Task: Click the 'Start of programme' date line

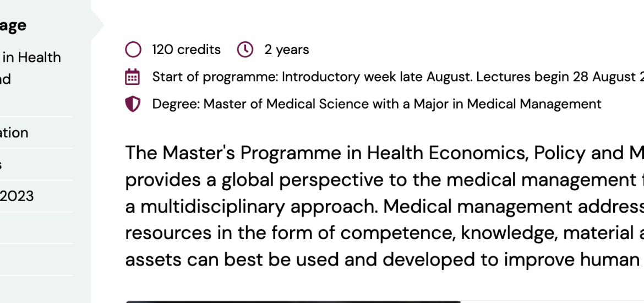Action: point(398,77)
